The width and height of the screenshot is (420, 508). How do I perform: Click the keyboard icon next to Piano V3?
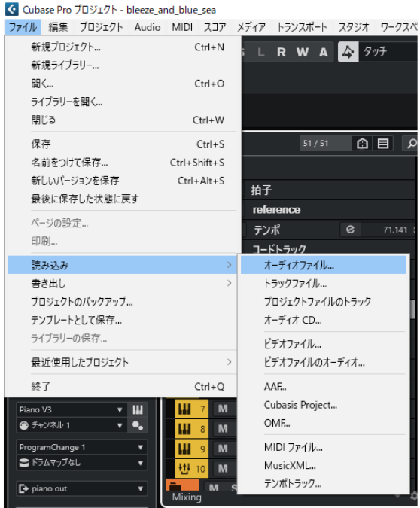pyautogui.click(x=138, y=410)
